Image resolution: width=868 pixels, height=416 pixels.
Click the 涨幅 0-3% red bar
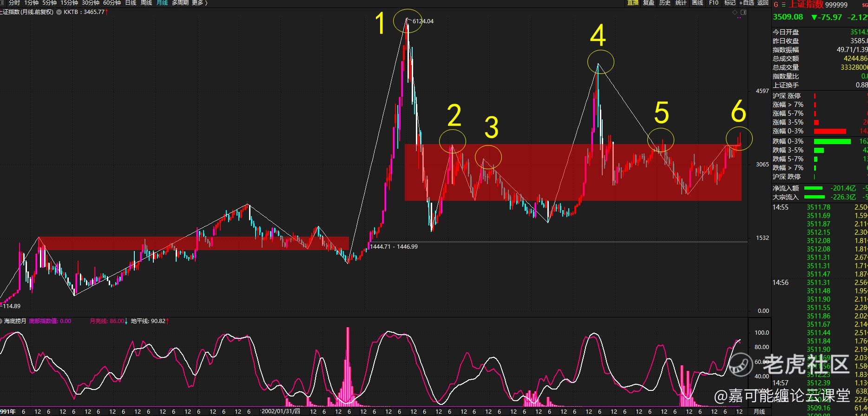pyautogui.click(x=830, y=132)
